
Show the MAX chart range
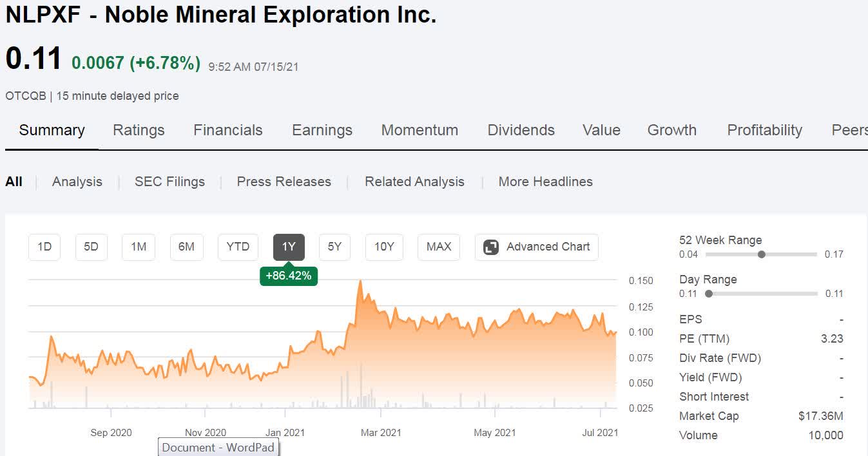point(439,247)
